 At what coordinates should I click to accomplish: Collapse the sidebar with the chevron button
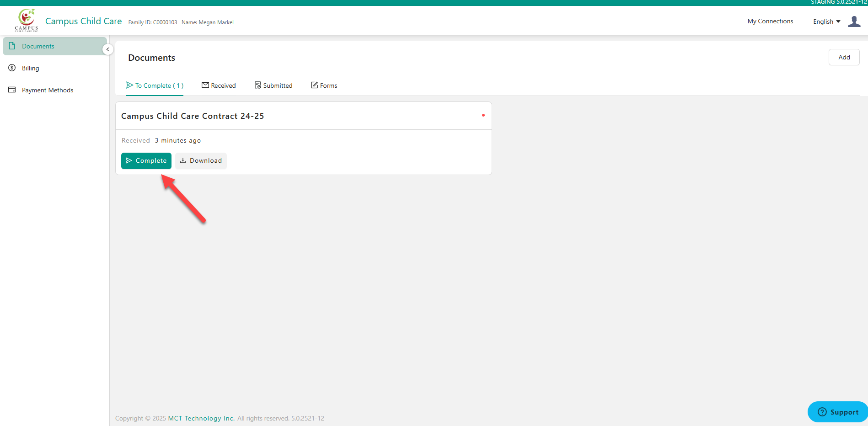click(x=108, y=49)
